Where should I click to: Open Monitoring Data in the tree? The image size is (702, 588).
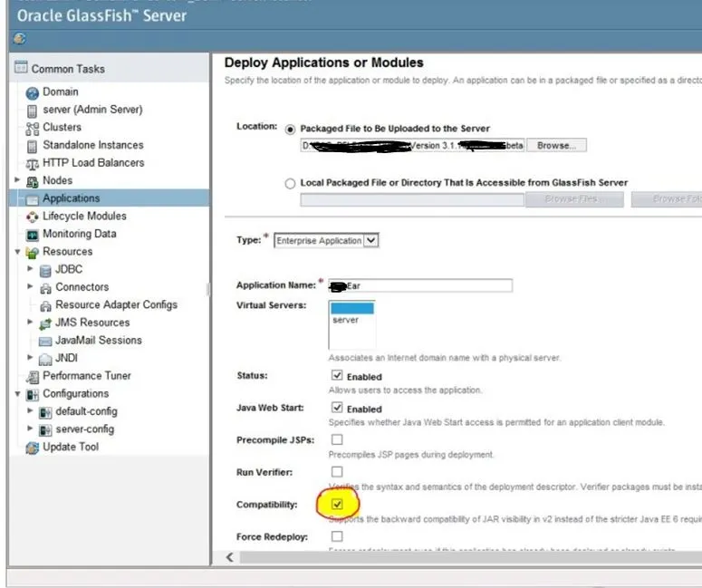coord(79,234)
